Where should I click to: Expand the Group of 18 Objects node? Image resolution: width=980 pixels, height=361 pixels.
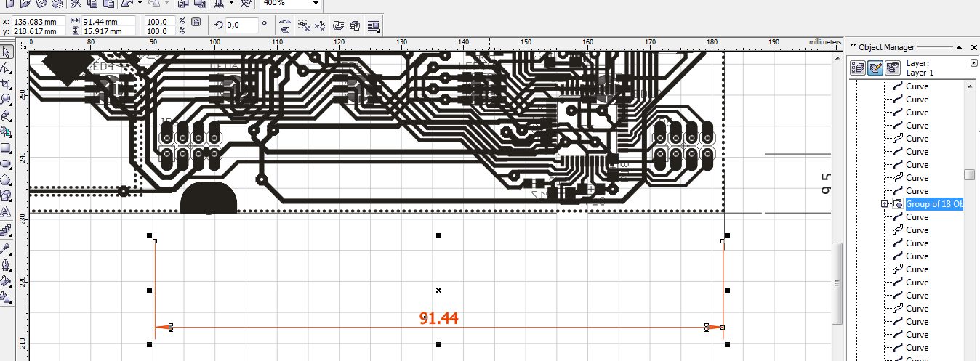coord(884,204)
